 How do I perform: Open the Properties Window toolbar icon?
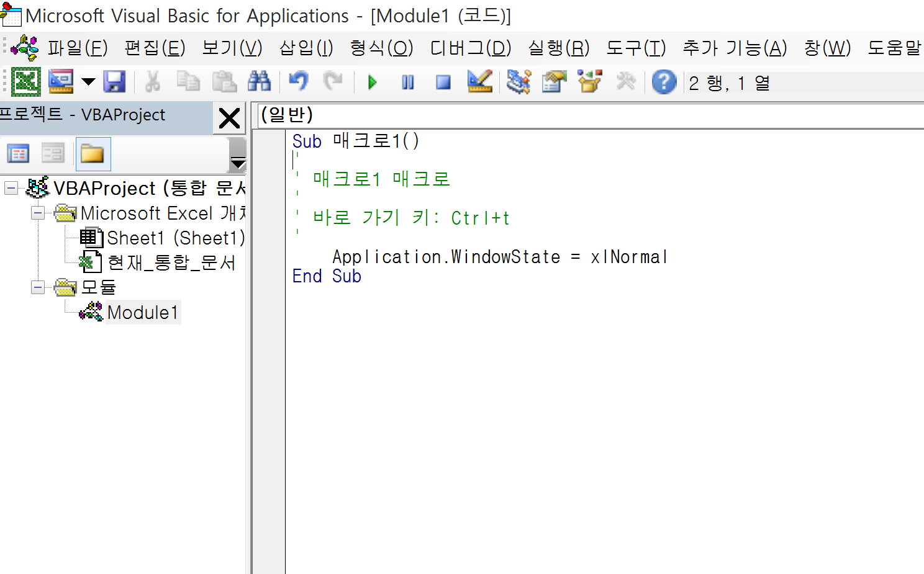[554, 81]
